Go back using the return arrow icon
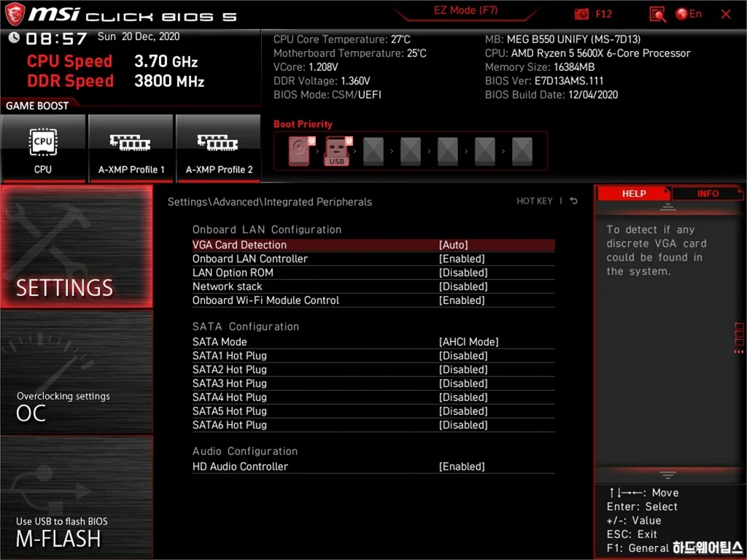This screenshot has width=747, height=560. click(x=573, y=201)
